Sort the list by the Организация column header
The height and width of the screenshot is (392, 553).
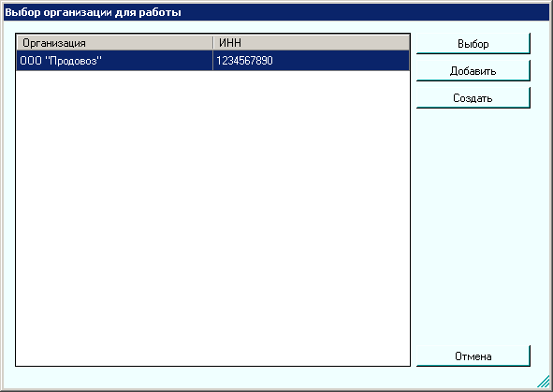(x=114, y=43)
